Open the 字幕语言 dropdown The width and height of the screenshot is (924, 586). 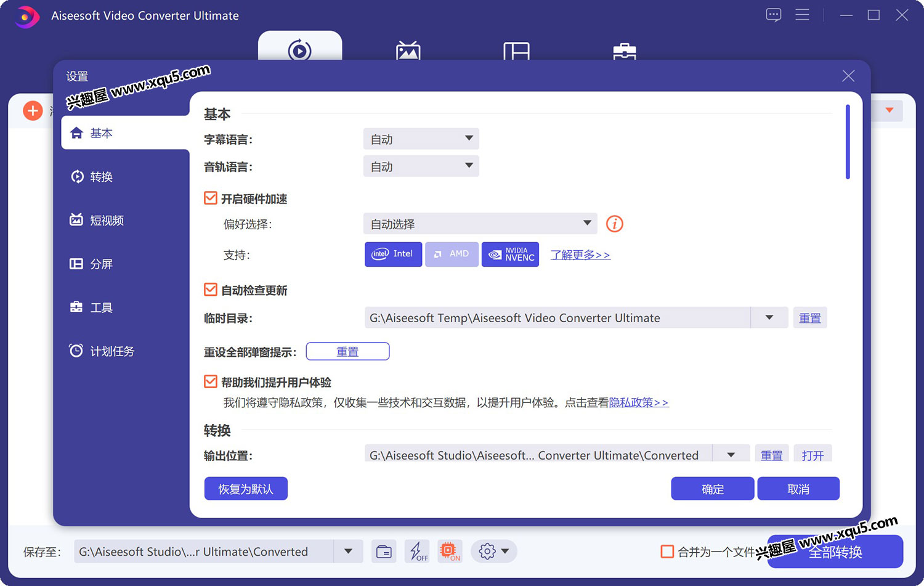421,139
